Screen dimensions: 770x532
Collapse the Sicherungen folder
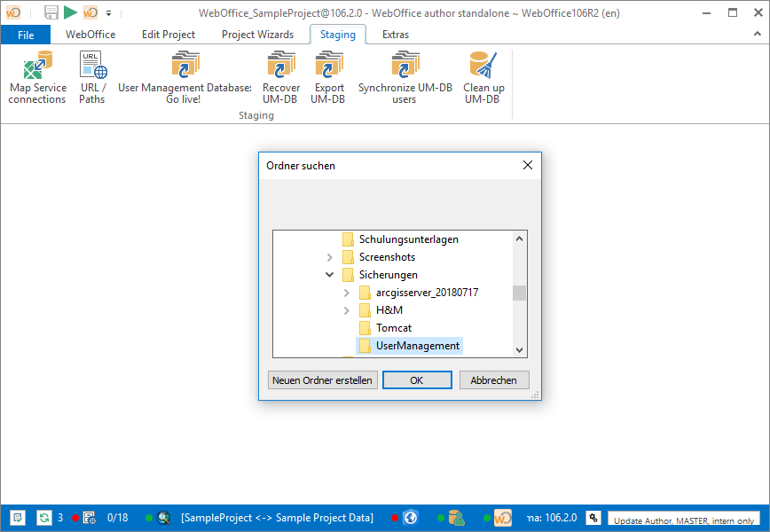[x=329, y=274]
